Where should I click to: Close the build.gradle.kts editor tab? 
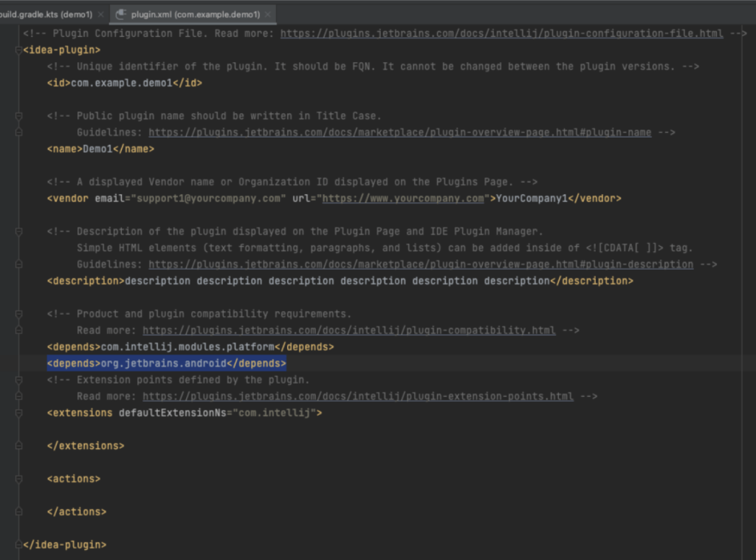pyautogui.click(x=100, y=15)
